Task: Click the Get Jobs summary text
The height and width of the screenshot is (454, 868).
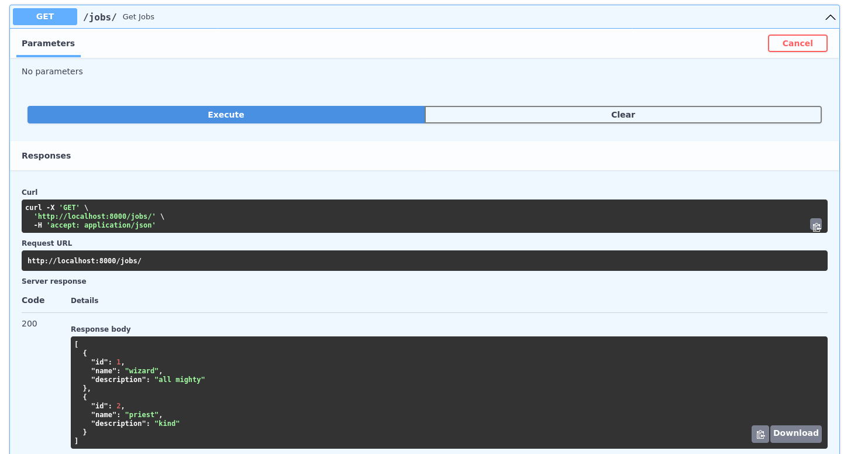Action: [139, 17]
